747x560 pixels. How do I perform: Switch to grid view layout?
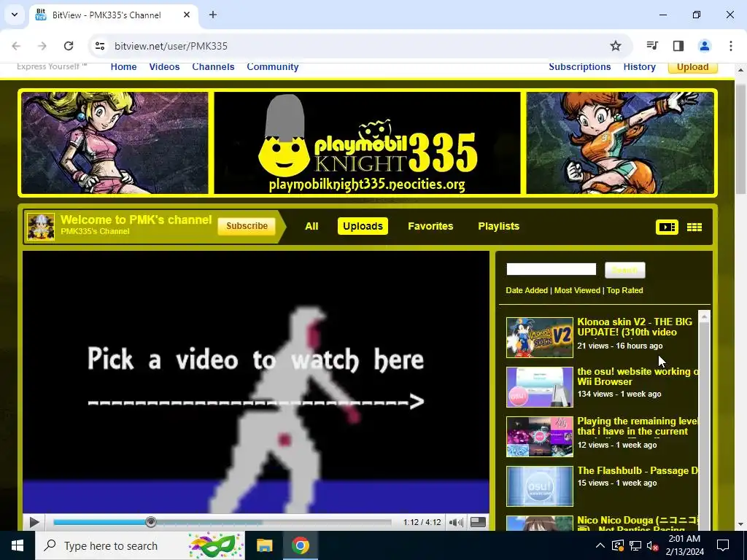click(694, 227)
